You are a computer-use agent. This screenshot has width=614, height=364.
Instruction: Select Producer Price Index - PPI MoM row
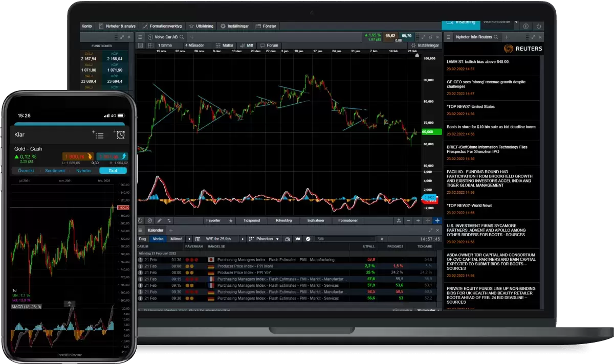pos(287,266)
